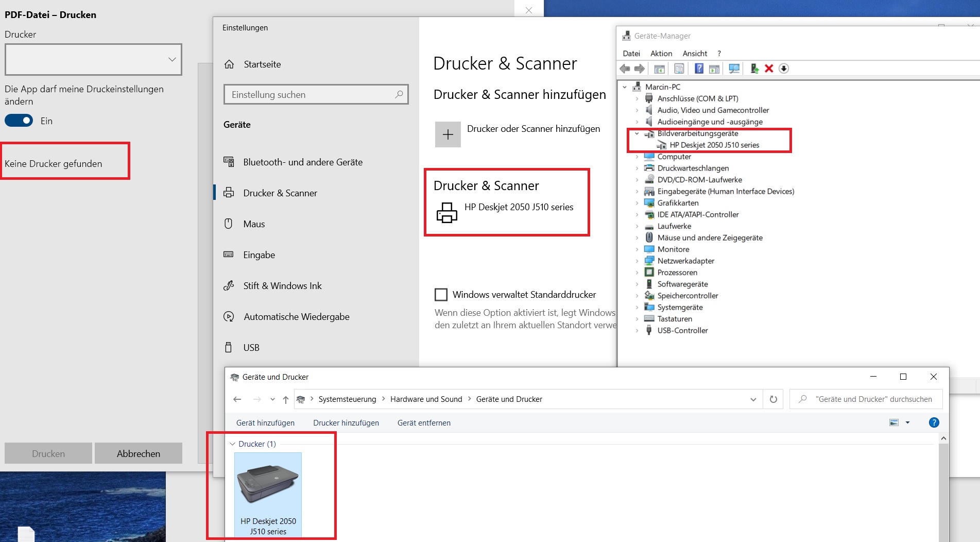The image size is (980, 542).
Task: Click Gerät hinzufügen in Geräte und Drucker
Action: [265, 423]
